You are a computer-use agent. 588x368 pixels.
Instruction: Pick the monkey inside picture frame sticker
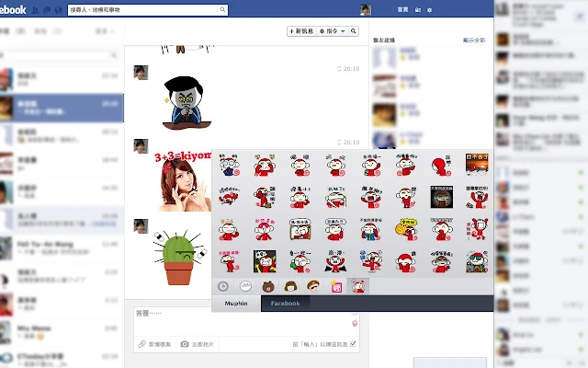[300, 229]
